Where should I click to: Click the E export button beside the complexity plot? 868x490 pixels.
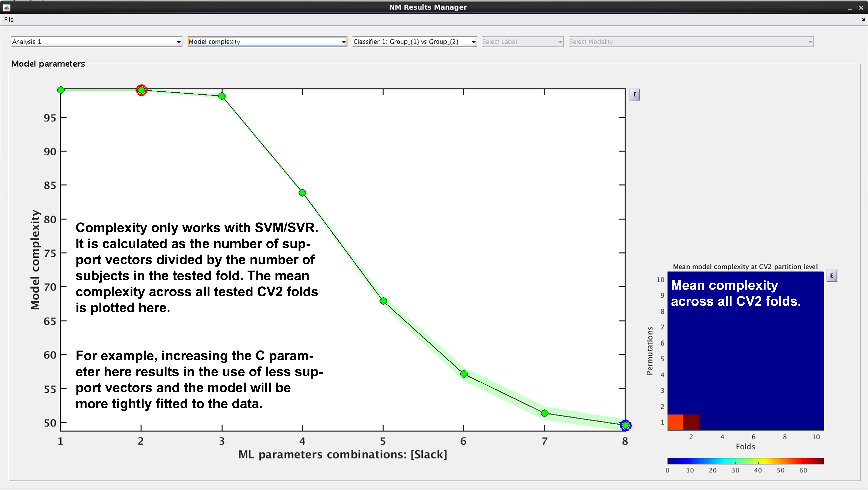635,94
